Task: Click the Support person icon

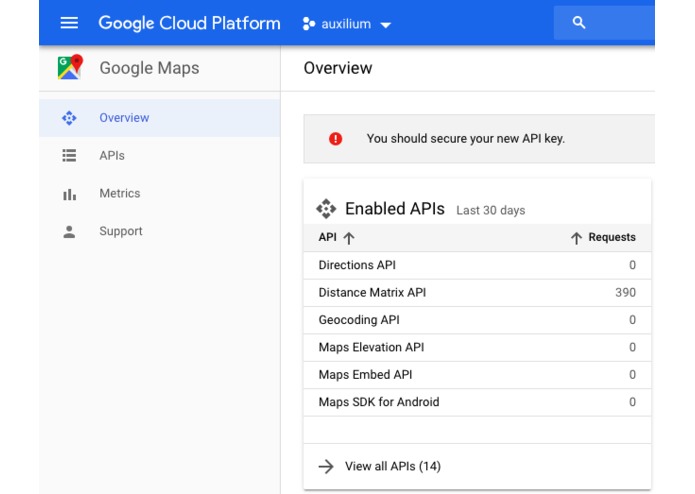Action: [x=69, y=232]
